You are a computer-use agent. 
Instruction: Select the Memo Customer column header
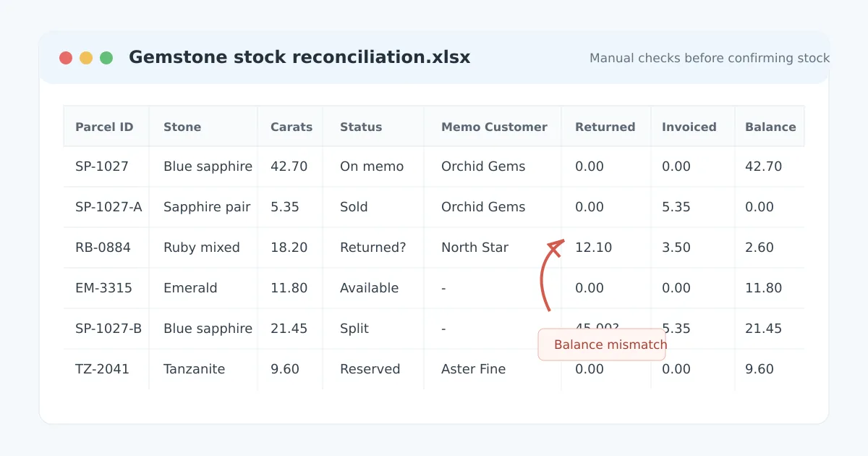(x=493, y=127)
